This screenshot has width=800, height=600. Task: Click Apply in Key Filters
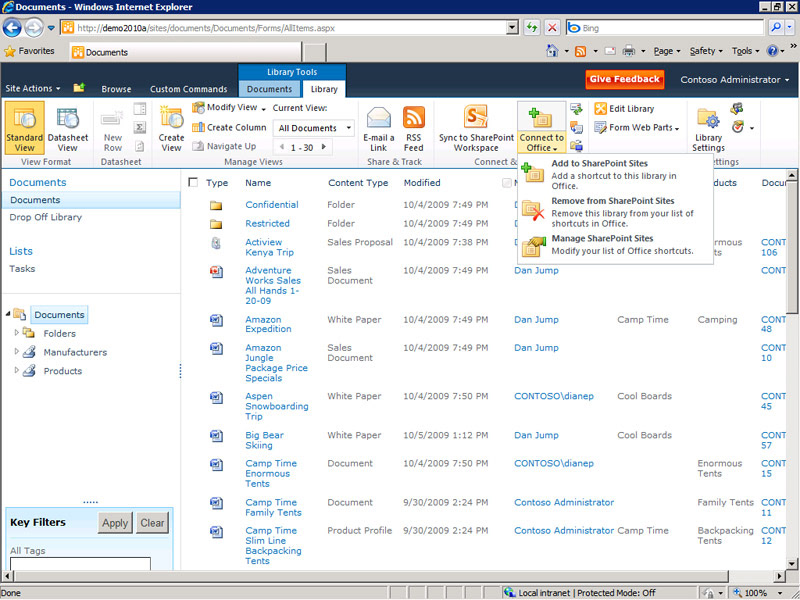[x=115, y=523]
